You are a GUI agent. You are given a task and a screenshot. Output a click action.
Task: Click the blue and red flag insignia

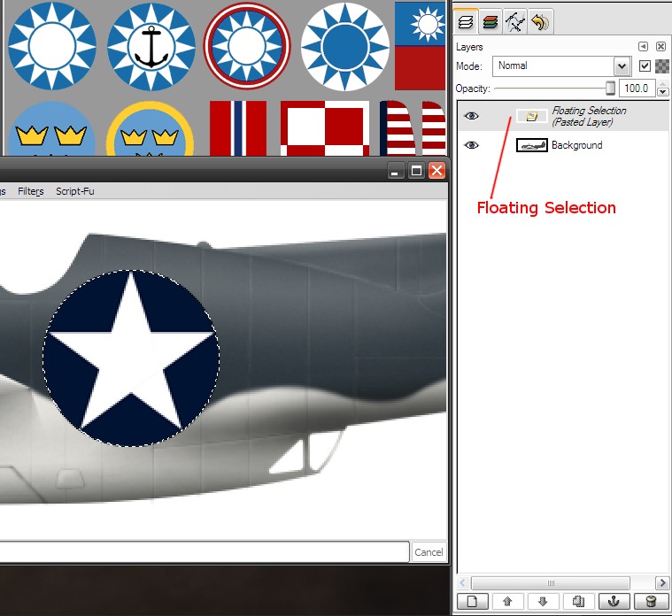[420, 46]
